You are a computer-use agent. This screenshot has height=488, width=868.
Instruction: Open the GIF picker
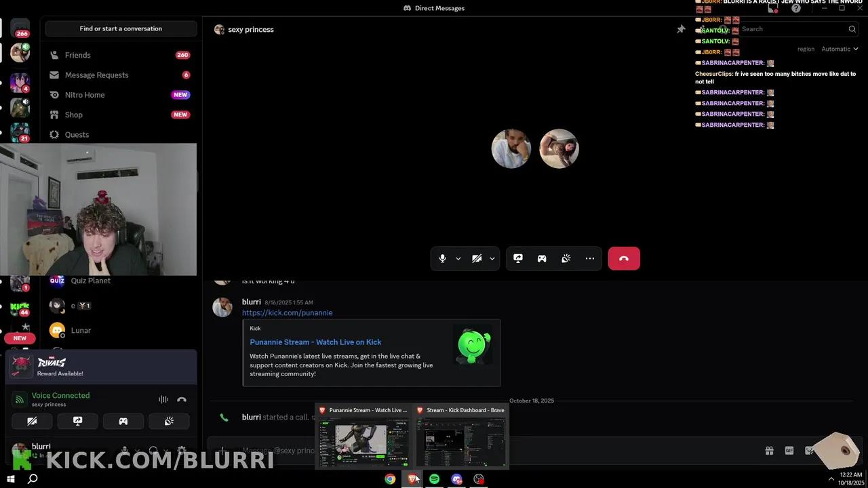click(x=789, y=451)
